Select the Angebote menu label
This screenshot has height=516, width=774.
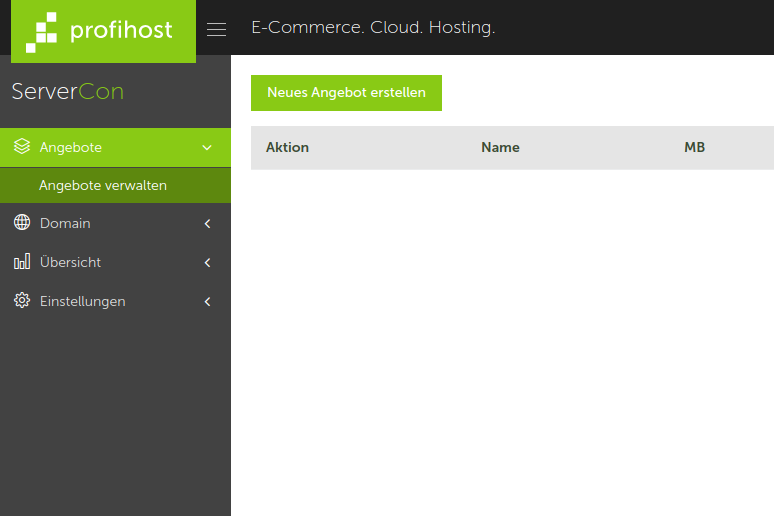[71, 147]
